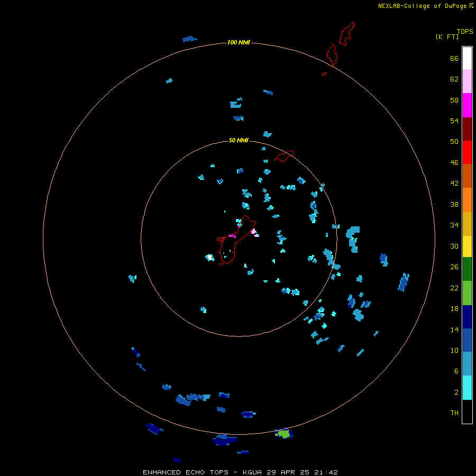Image resolution: width=476 pixels, height=476 pixels.
Task: Click the "TOPS" legend heading
Action: point(465,32)
